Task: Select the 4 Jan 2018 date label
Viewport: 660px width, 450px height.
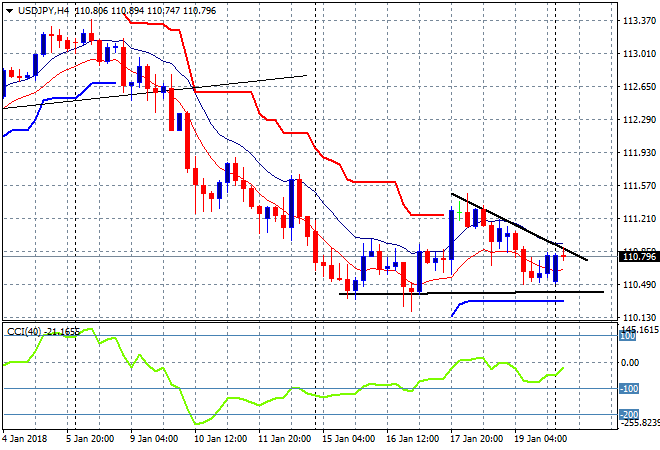Action: pyautogui.click(x=24, y=438)
